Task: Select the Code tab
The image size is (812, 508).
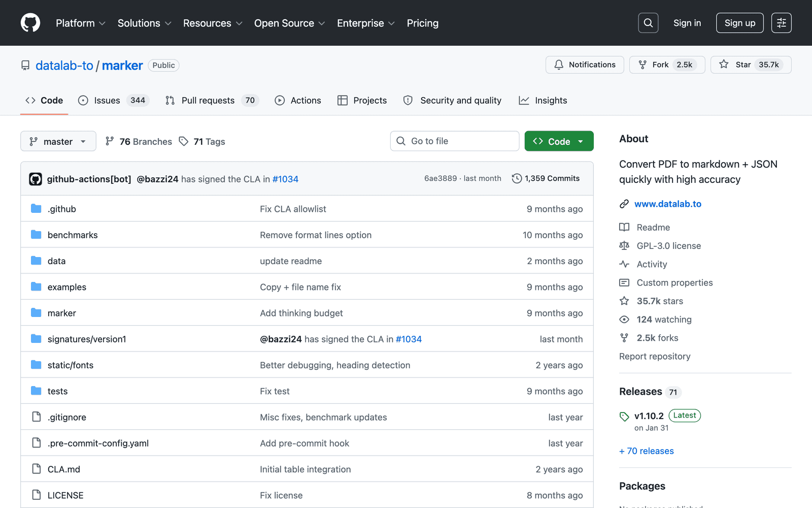Action: click(44, 101)
